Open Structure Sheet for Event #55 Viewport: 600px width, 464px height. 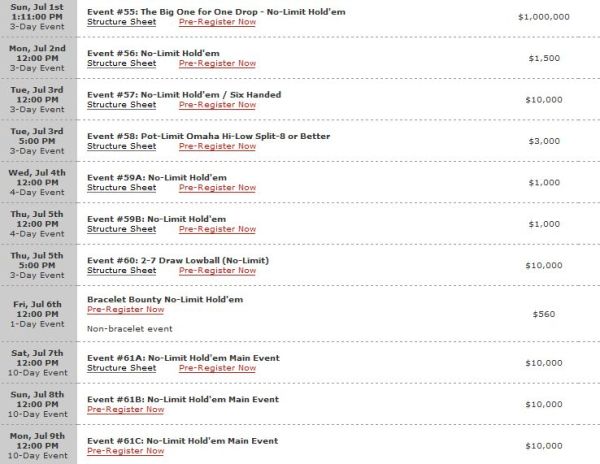click(121, 22)
